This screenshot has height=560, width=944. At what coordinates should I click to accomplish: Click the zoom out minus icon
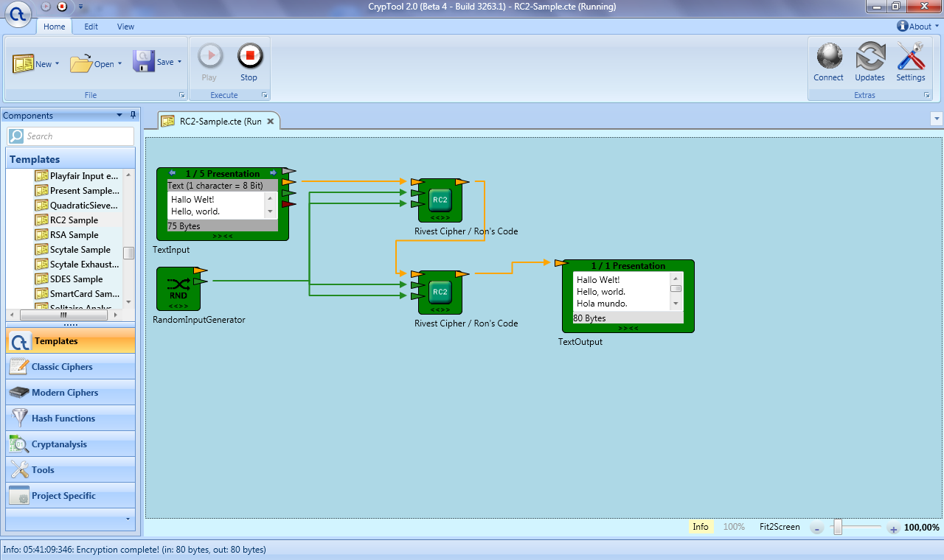pos(817,528)
